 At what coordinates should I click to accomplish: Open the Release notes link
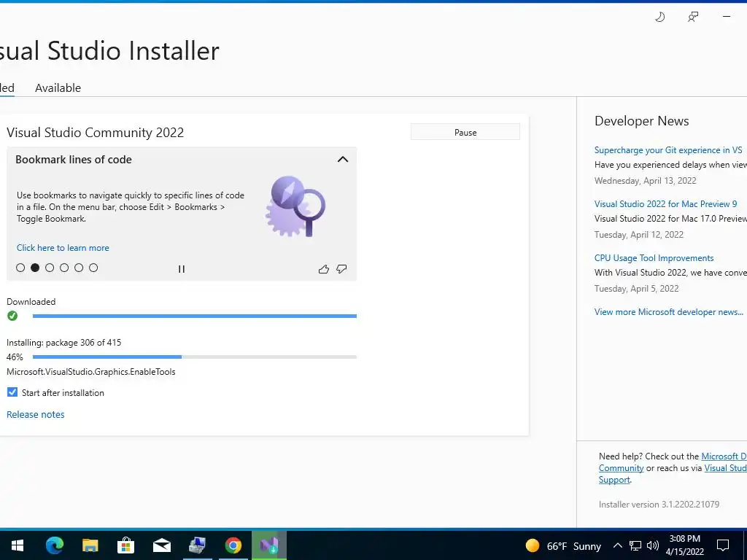36,414
